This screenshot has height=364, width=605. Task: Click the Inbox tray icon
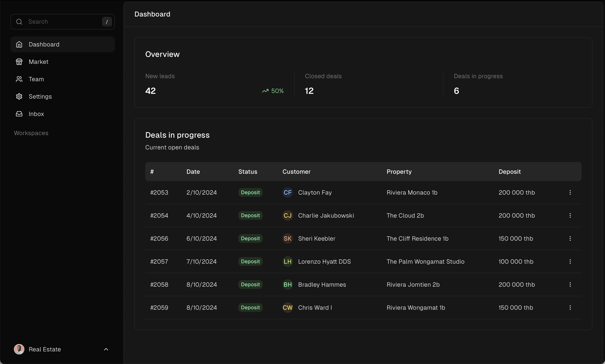point(19,114)
